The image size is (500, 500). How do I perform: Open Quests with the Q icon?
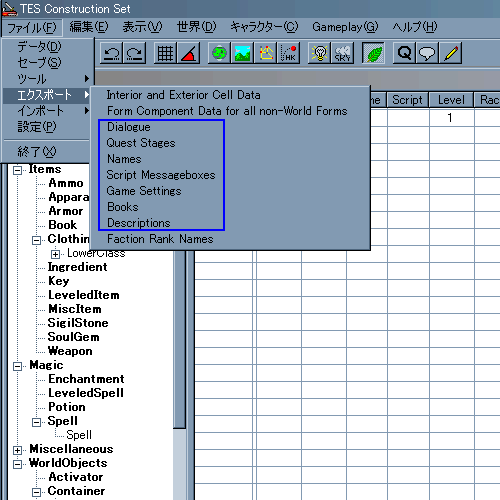point(404,53)
